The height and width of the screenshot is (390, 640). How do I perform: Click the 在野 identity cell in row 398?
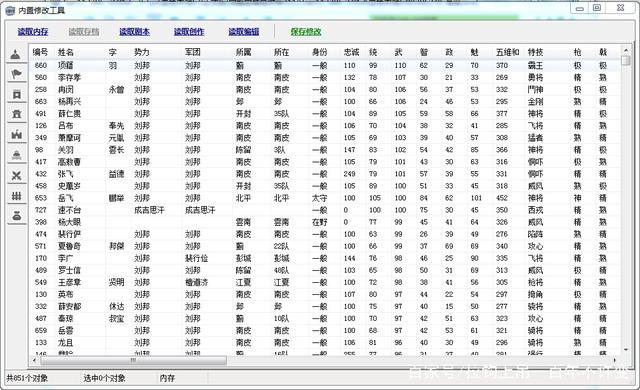pyautogui.click(x=320, y=222)
